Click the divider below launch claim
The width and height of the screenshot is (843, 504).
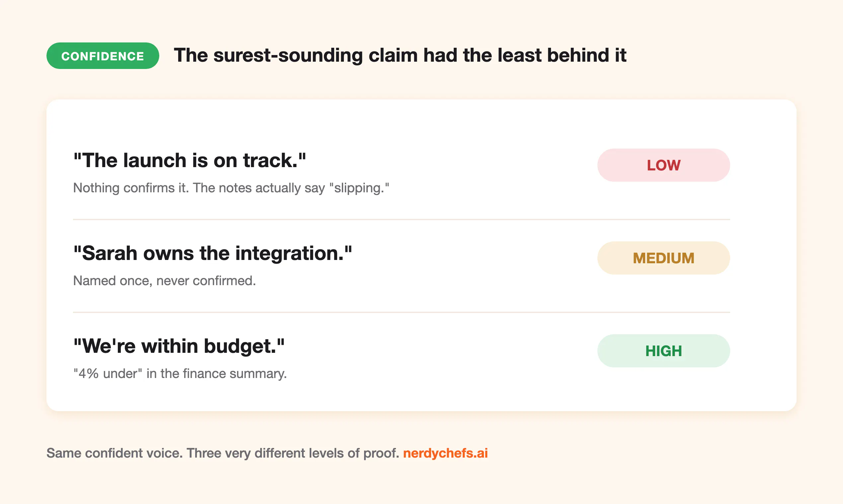click(402, 220)
